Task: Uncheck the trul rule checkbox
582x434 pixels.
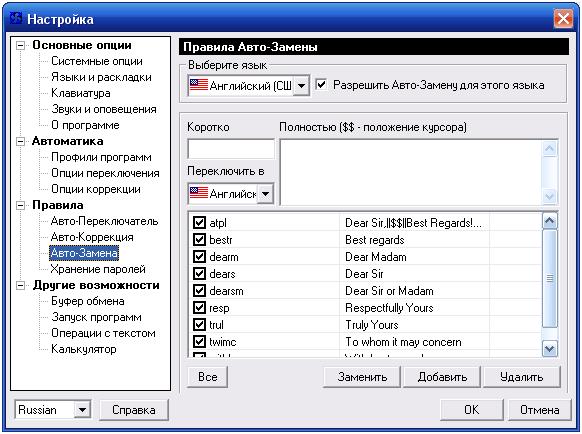Action: 199,324
